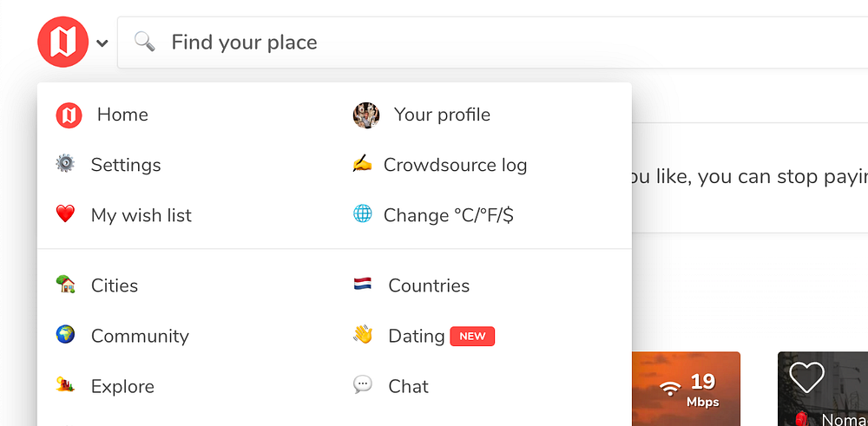Click the NEW badge next to Dating
This screenshot has width=868, height=426.
pyautogui.click(x=472, y=336)
